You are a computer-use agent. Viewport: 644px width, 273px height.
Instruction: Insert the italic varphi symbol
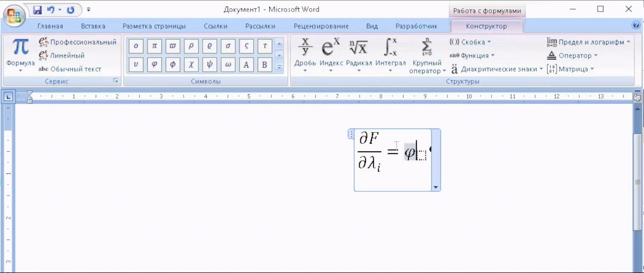(x=154, y=65)
